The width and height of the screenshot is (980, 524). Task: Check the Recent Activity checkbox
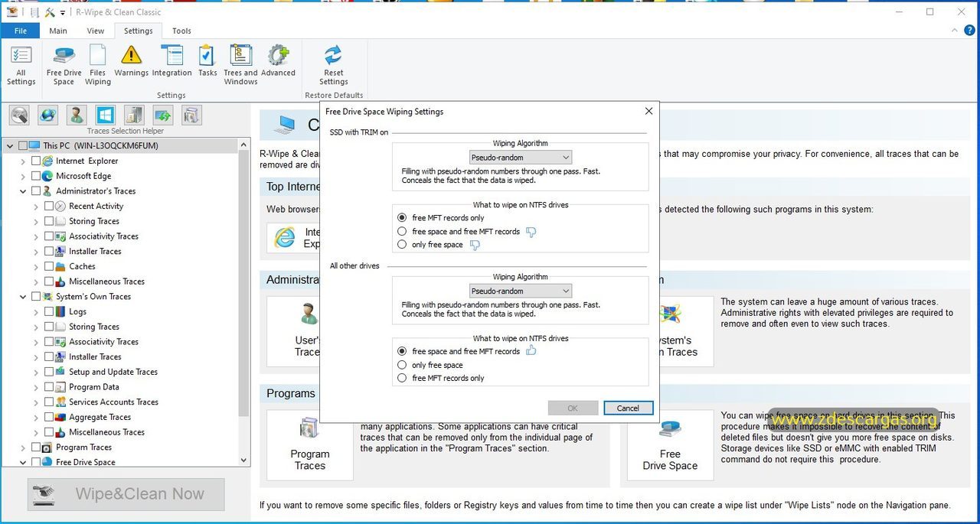pos(49,206)
